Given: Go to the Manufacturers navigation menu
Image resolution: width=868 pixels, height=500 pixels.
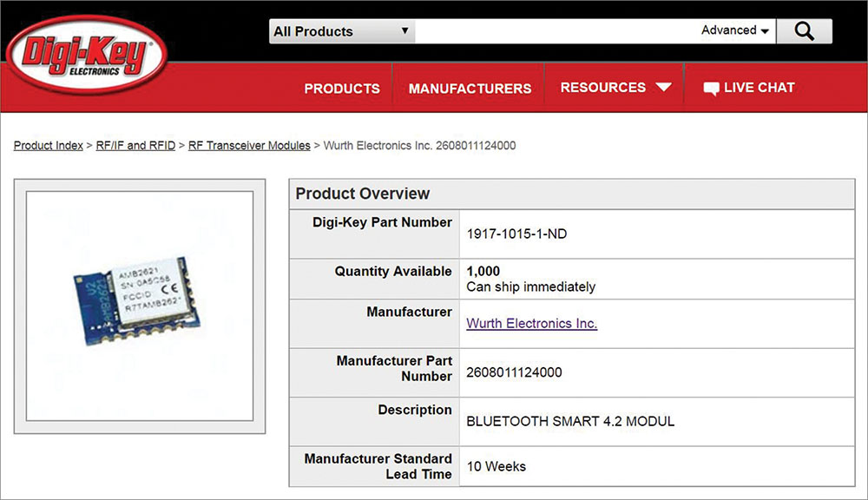Looking at the screenshot, I should tap(470, 89).
